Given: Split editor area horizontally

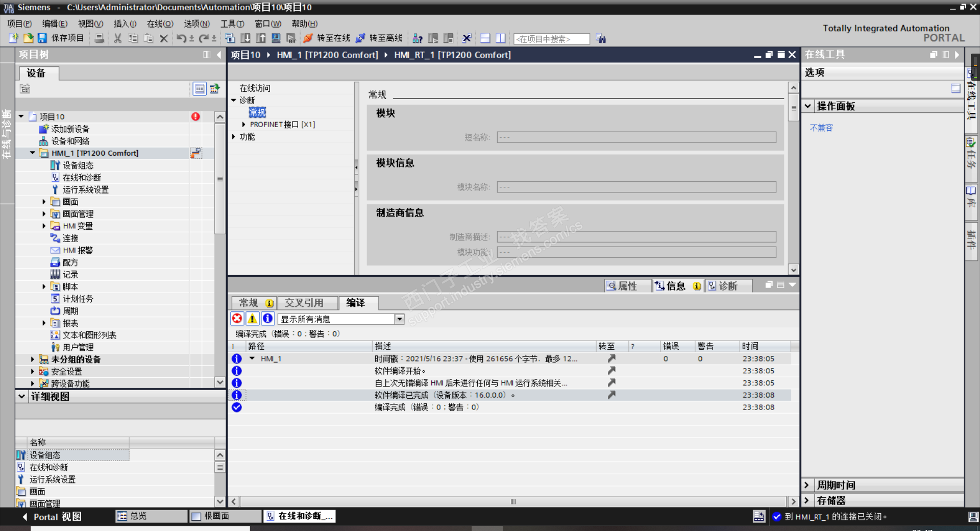Looking at the screenshot, I should click(485, 38).
